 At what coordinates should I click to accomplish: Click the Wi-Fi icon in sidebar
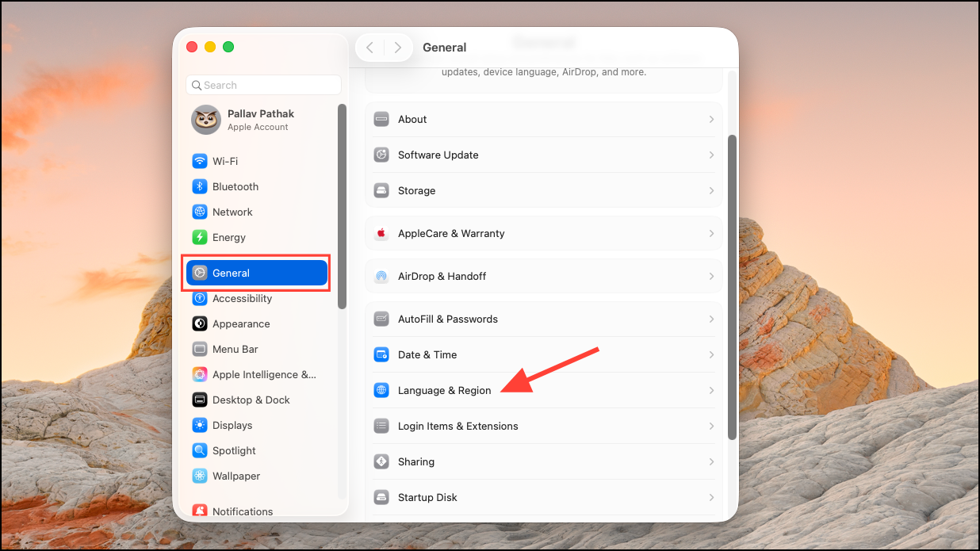(x=200, y=161)
